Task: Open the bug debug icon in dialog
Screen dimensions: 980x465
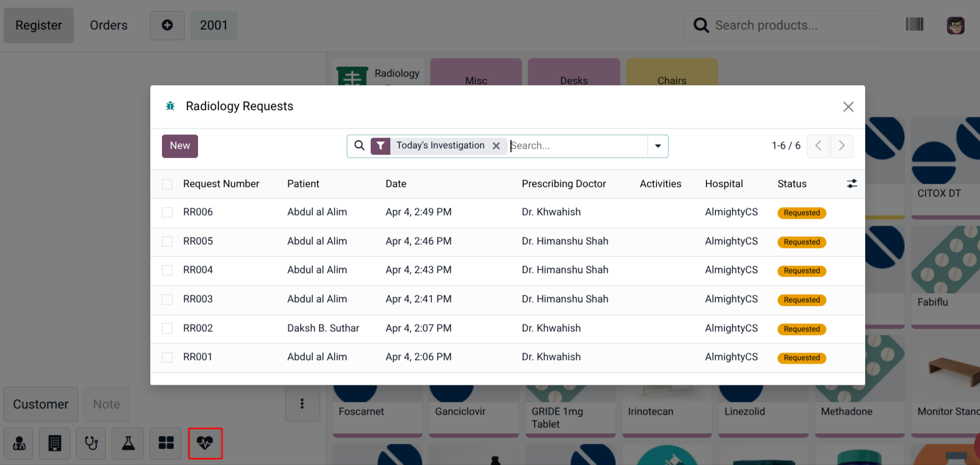Action: coord(171,106)
